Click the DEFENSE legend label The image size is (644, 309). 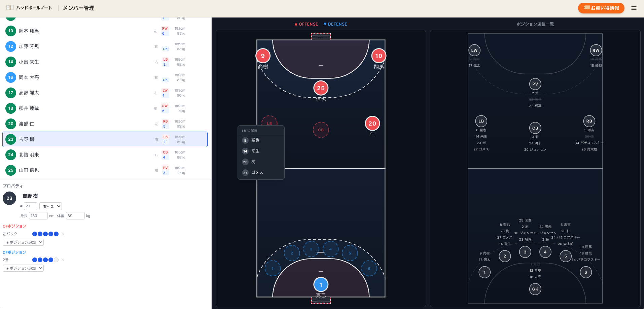[335, 24]
